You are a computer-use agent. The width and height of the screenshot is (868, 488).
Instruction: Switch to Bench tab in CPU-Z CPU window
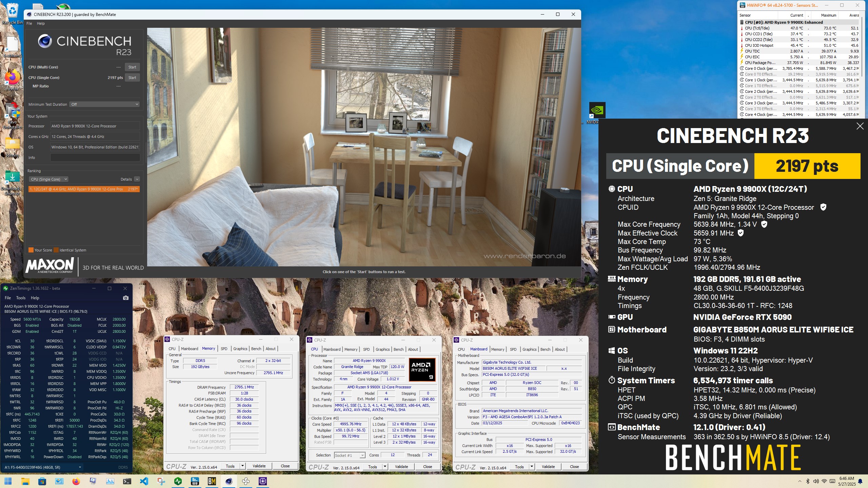point(398,349)
